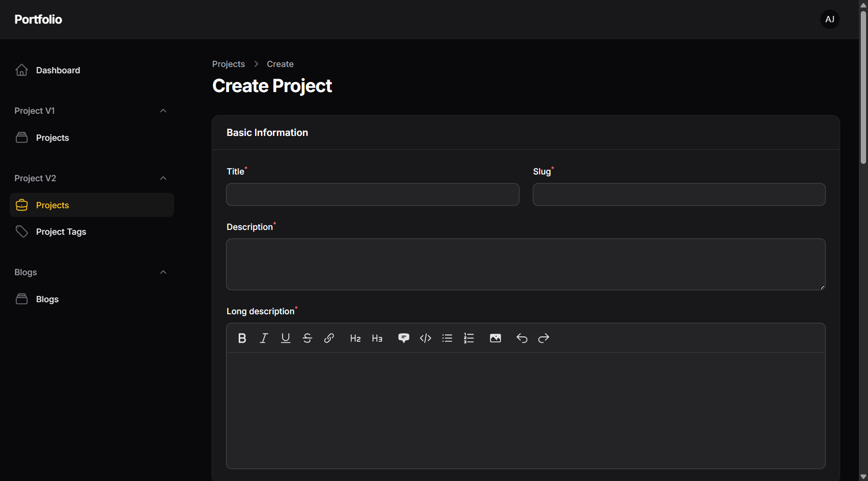Open Project Tags in sidebar

[x=61, y=232]
